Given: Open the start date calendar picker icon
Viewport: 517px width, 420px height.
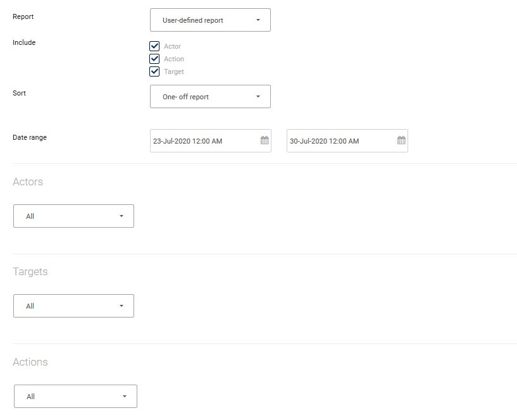Looking at the screenshot, I should point(265,140).
